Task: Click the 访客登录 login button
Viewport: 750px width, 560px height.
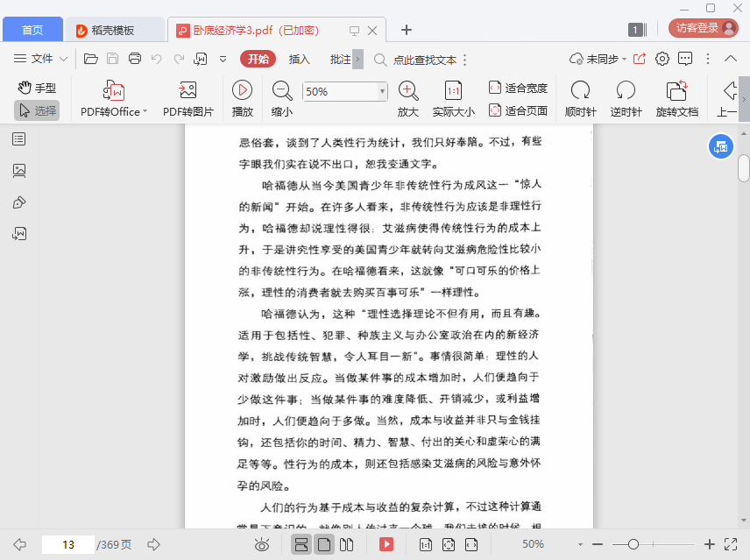Action: [703, 28]
